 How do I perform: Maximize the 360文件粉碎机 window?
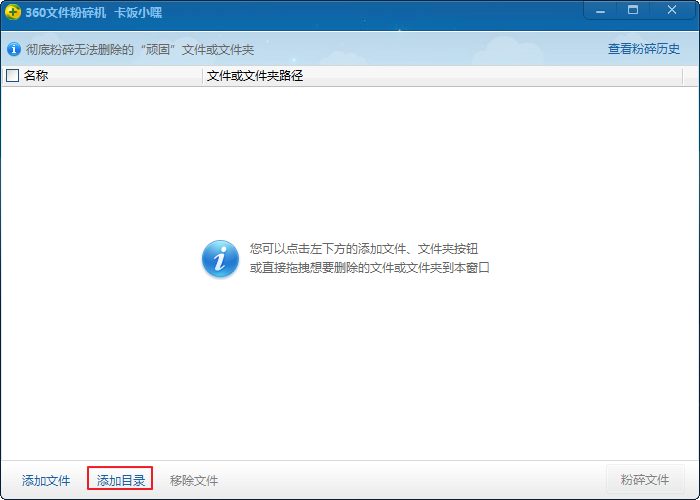(633, 10)
